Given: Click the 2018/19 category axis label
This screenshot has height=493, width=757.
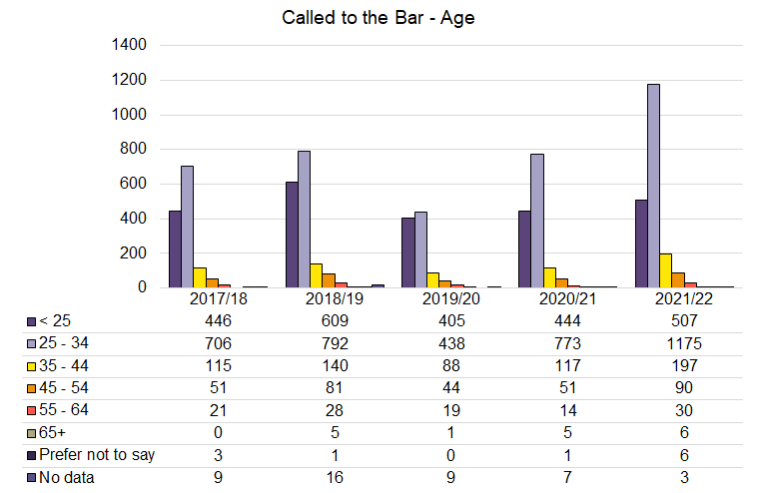Looking at the screenshot, I should (335, 299).
